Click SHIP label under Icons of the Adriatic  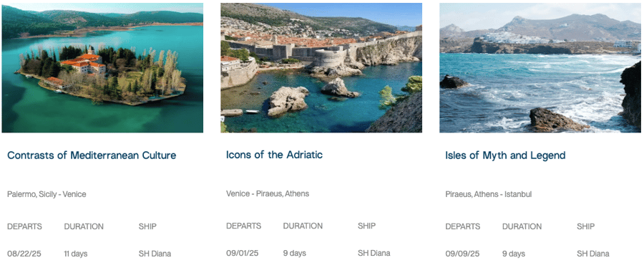coord(366,226)
